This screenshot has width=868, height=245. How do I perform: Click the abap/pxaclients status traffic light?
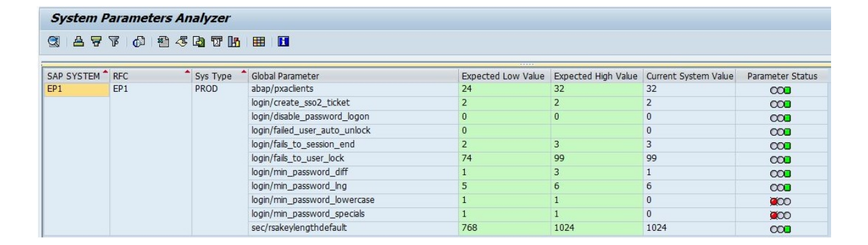tap(781, 90)
